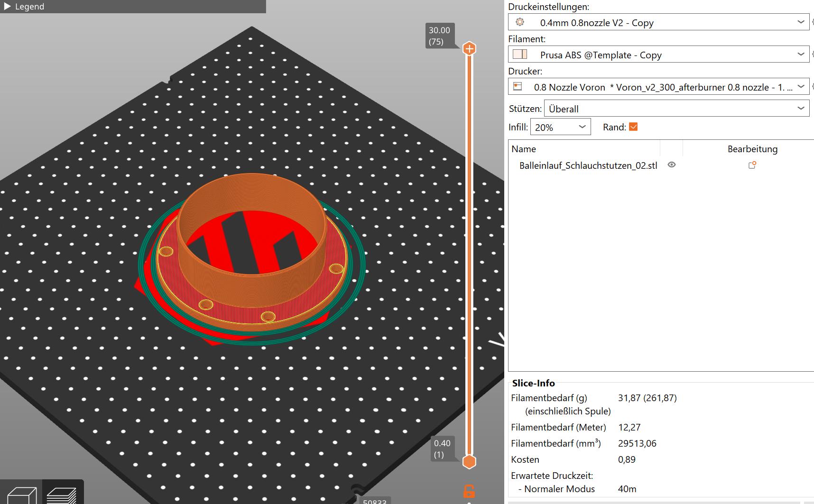Open the Stützen dropdown set to Überall

click(x=676, y=109)
